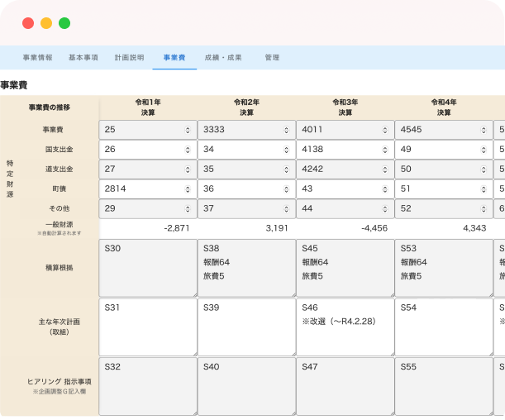Switch to the 基本事項 tab
505x420 pixels.
pos(83,58)
